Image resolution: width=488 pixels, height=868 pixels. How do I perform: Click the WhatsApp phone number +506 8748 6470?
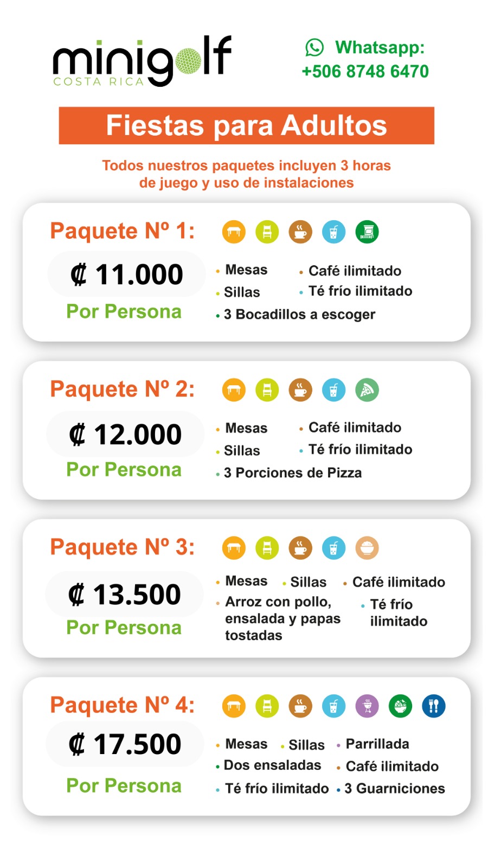coord(365,72)
